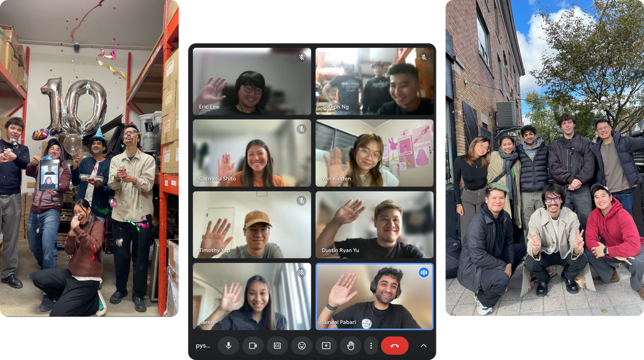644x360 pixels.
Task: Expand the panel with the up chevron
Action: coord(423,346)
